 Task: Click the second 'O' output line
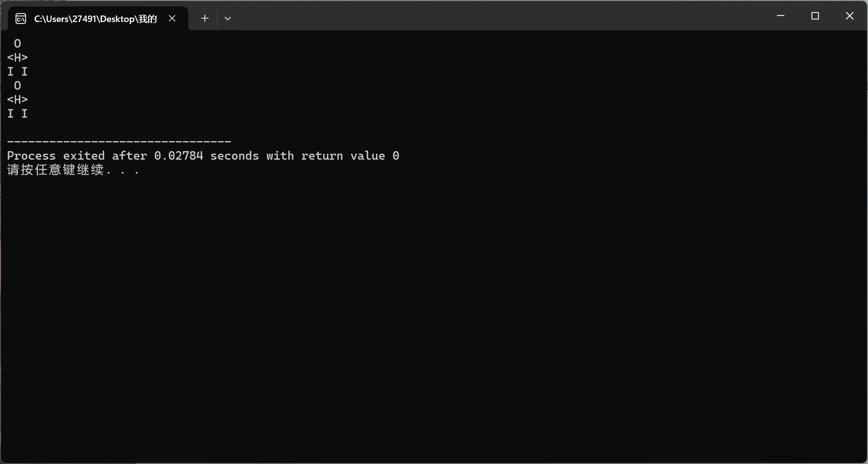point(18,86)
